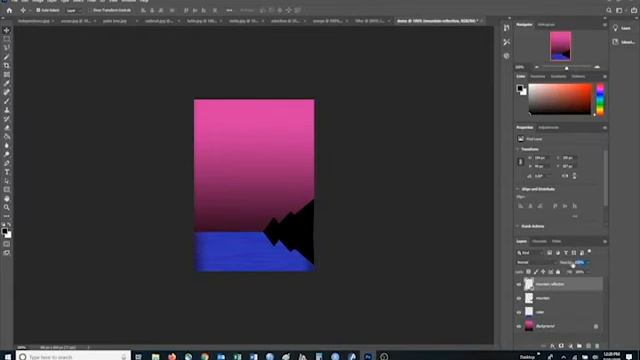640x360 pixels.
Task: Click the Windows Start button
Action: click(7, 356)
